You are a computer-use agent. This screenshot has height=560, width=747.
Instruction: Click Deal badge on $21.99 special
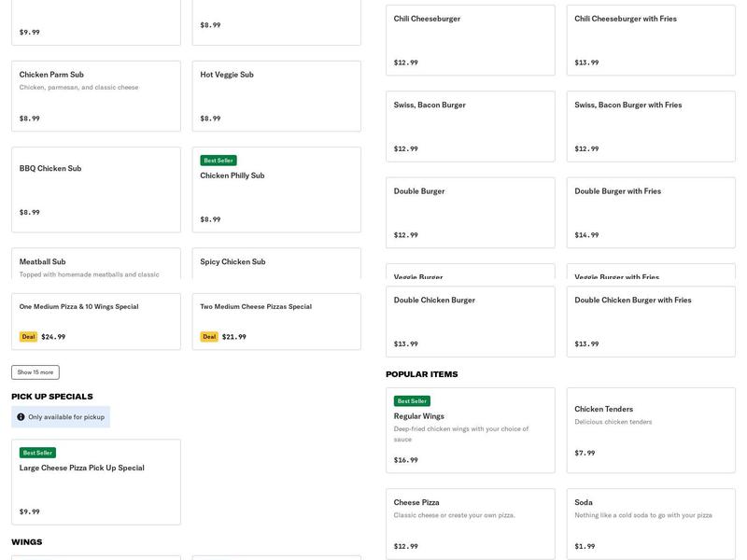point(209,337)
